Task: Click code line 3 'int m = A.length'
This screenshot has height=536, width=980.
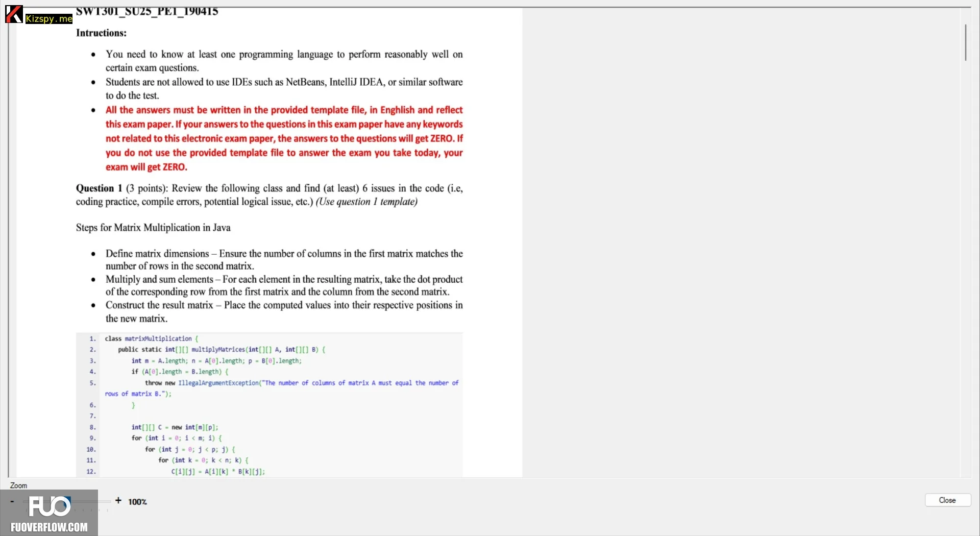Action: coord(216,361)
